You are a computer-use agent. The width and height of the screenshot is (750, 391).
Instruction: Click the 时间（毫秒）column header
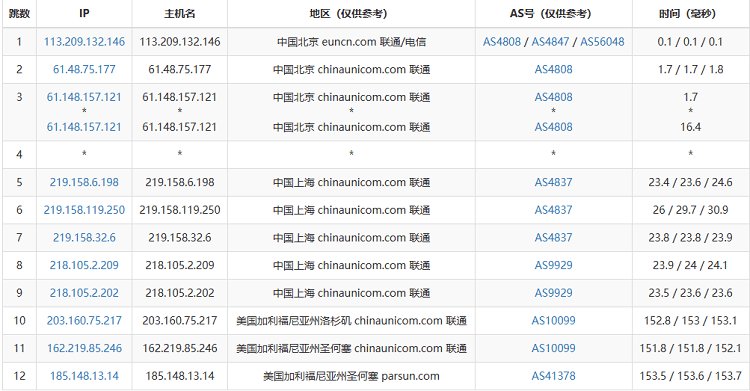pyautogui.click(x=691, y=13)
